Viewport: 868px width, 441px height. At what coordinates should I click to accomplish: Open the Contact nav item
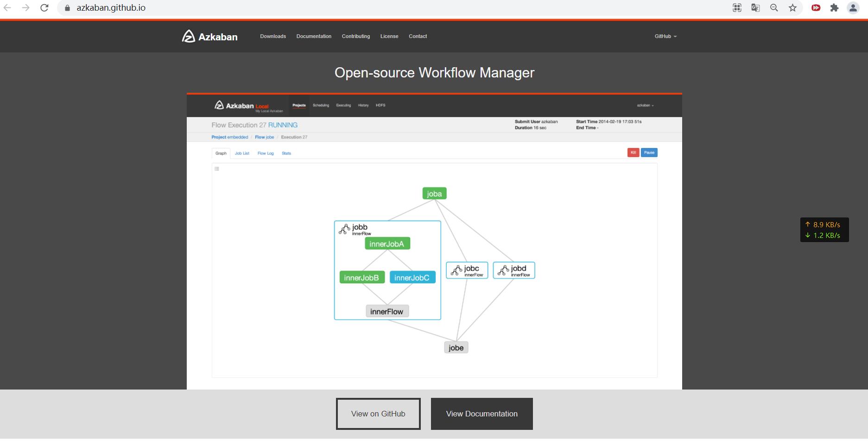418,36
